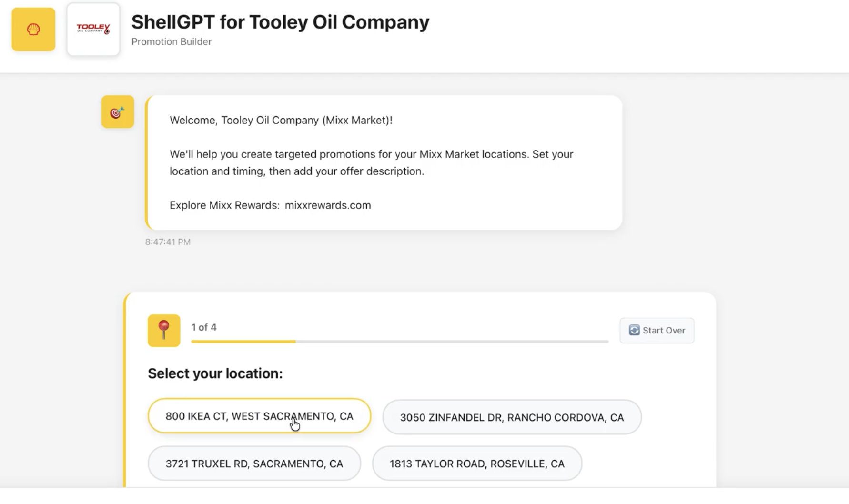Choose 3721 Truxel Rd, Sacramento location
Screen dimensions: 849x504
[254, 464]
